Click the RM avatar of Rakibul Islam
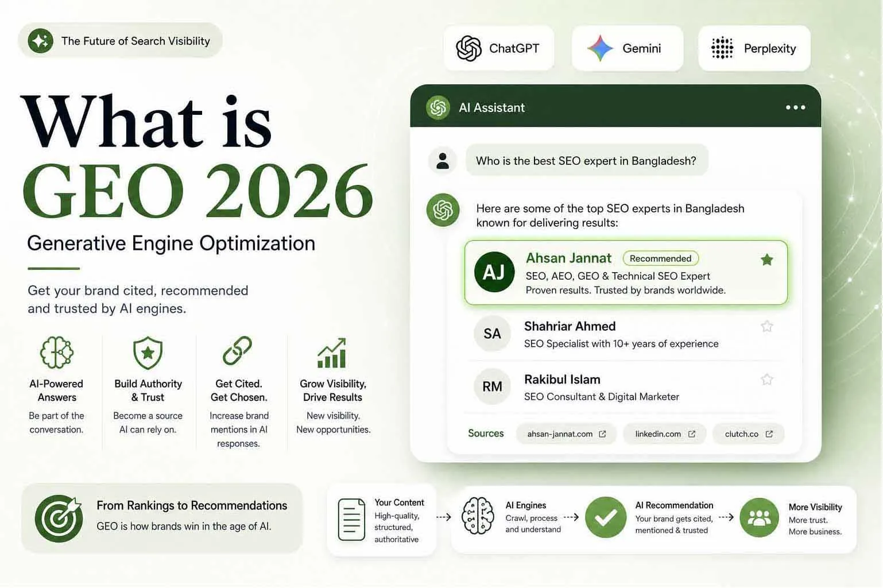 coord(492,386)
